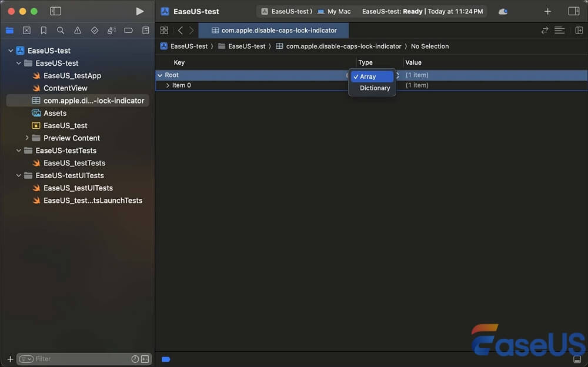The height and width of the screenshot is (367, 588).
Task: Click the plus Library button
Action: point(547,12)
